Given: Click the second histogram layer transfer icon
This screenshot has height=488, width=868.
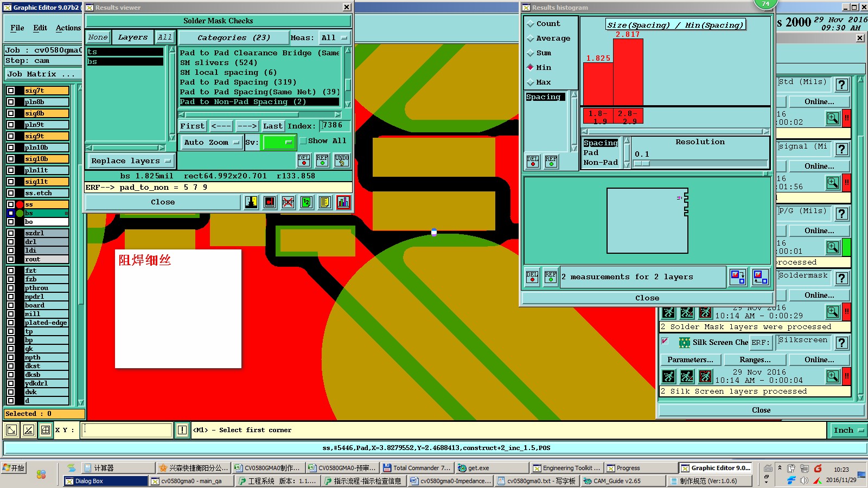Looking at the screenshot, I should point(760,277).
